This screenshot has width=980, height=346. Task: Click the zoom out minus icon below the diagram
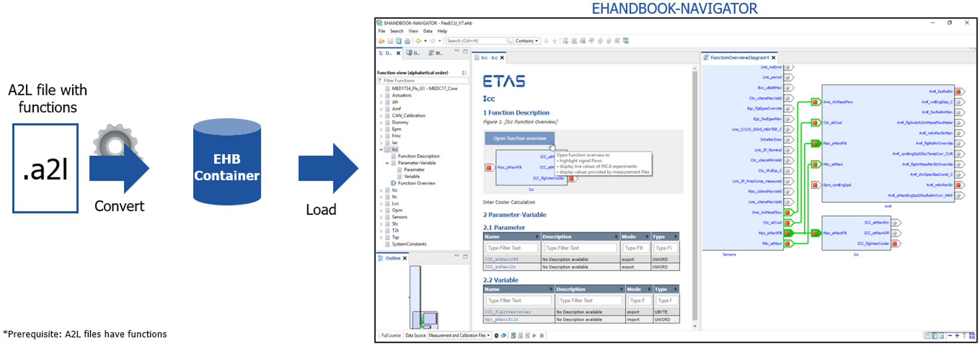950,336
